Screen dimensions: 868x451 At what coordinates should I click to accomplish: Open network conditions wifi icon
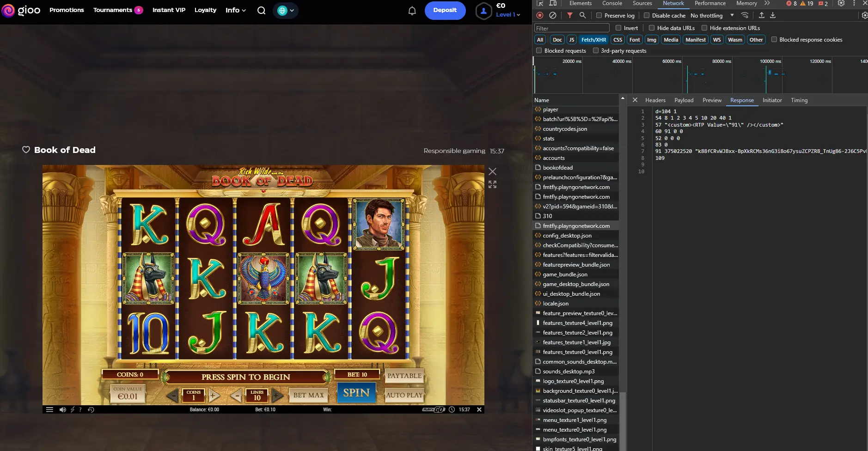click(x=745, y=15)
